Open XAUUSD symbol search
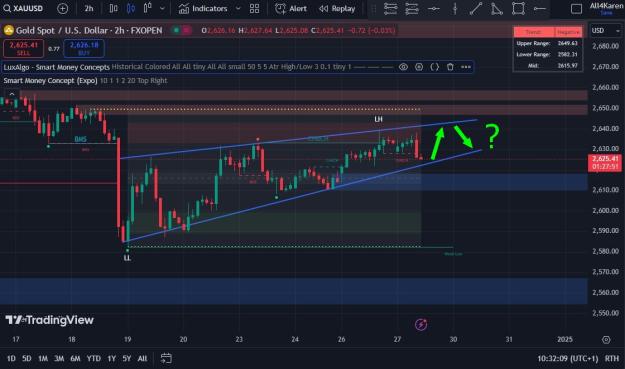 (x=23, y=8)
